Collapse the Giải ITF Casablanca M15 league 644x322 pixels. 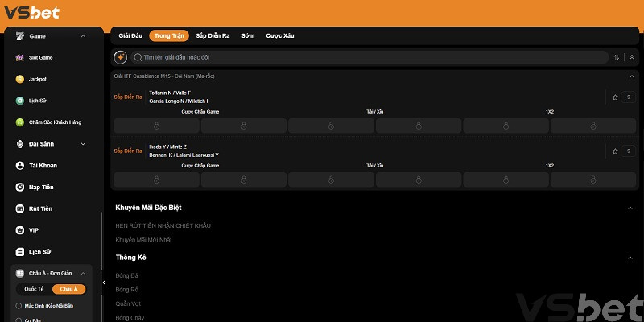tap(632, 76)
